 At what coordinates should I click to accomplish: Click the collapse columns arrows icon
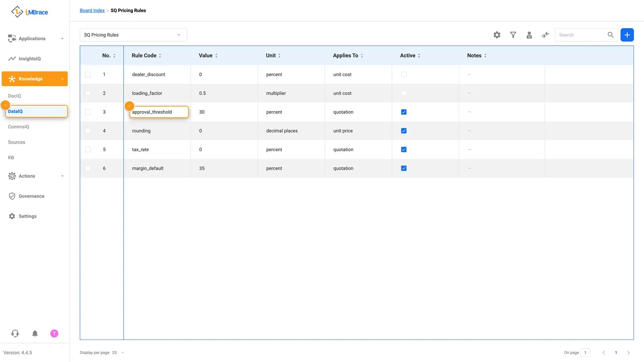(x=545, y=35)
